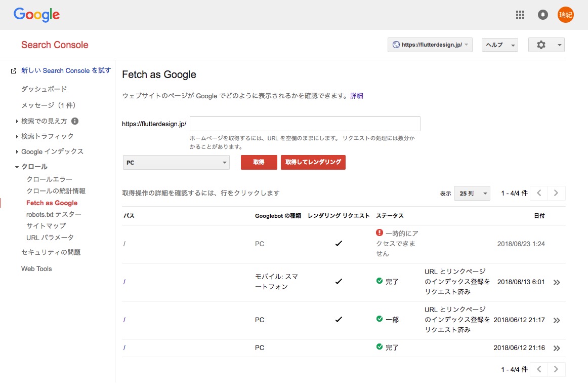Click the レンダリング リクエスト column header

pos(339,215)
